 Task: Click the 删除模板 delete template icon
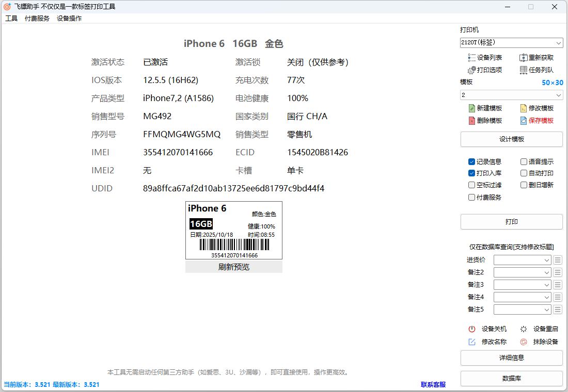471,121
